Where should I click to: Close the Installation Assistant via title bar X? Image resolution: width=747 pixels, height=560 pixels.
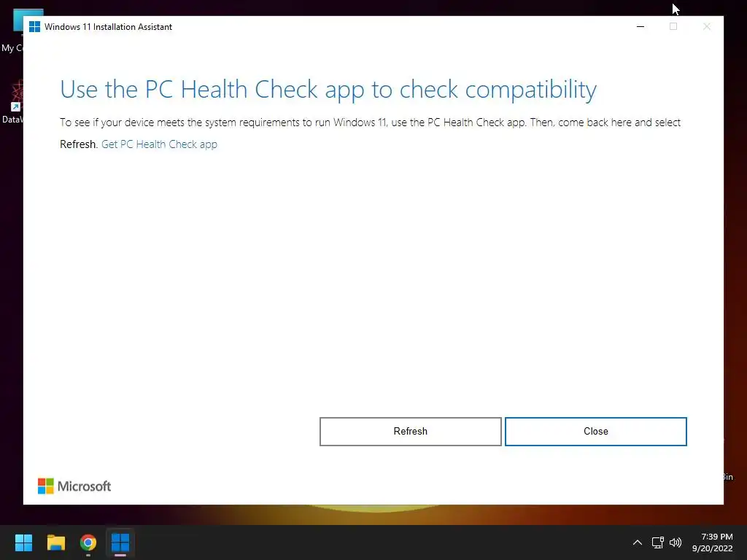(706, 27)
